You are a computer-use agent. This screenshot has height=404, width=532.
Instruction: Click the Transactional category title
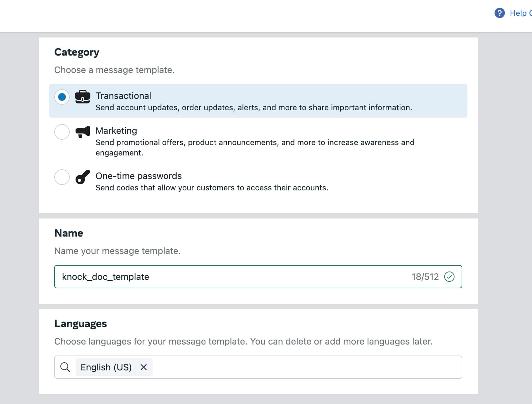pos(123,96)
